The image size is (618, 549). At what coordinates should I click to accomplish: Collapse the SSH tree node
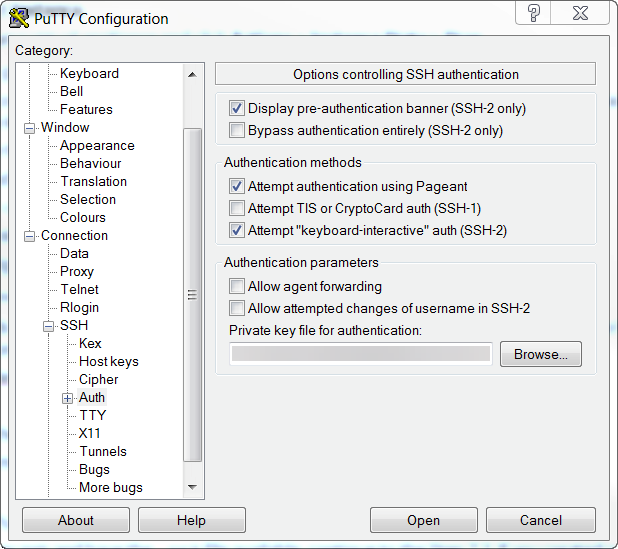coord(48,326)
